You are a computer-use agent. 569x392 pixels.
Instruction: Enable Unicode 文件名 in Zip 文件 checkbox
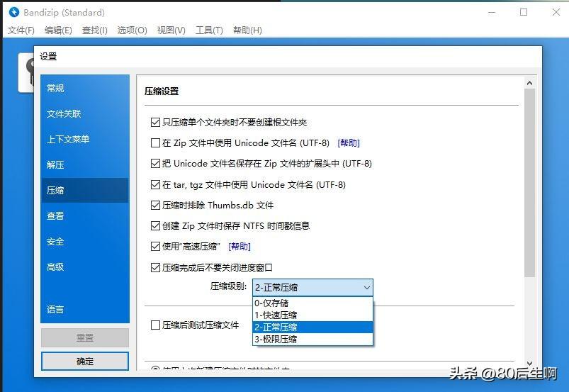tap(155, 143)
